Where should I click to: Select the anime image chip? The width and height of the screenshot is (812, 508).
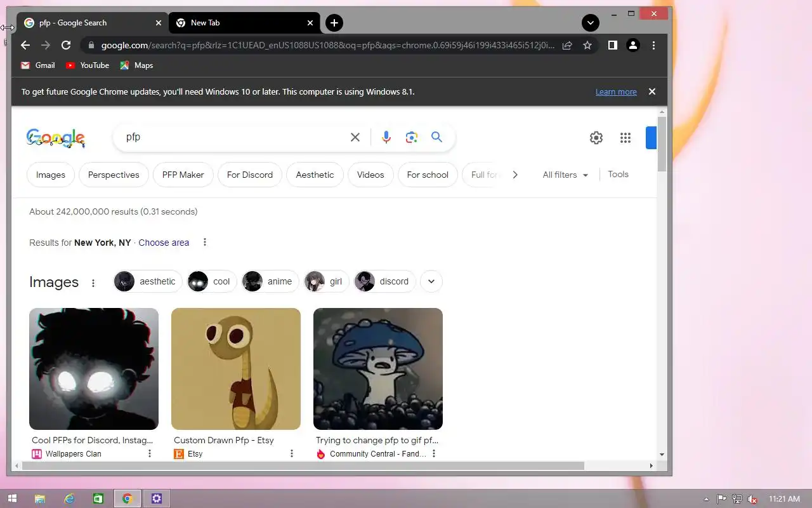pos(270,281)
